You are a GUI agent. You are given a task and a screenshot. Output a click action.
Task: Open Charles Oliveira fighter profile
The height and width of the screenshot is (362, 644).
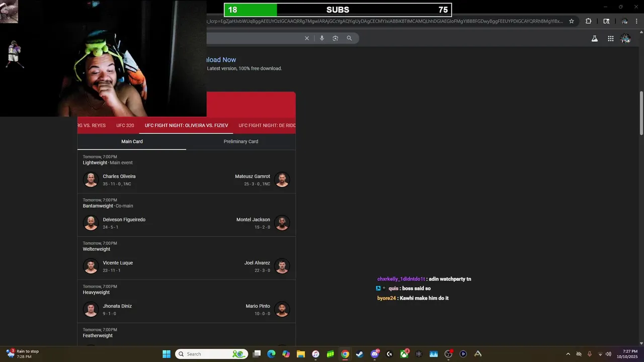[x=119, y=176]
